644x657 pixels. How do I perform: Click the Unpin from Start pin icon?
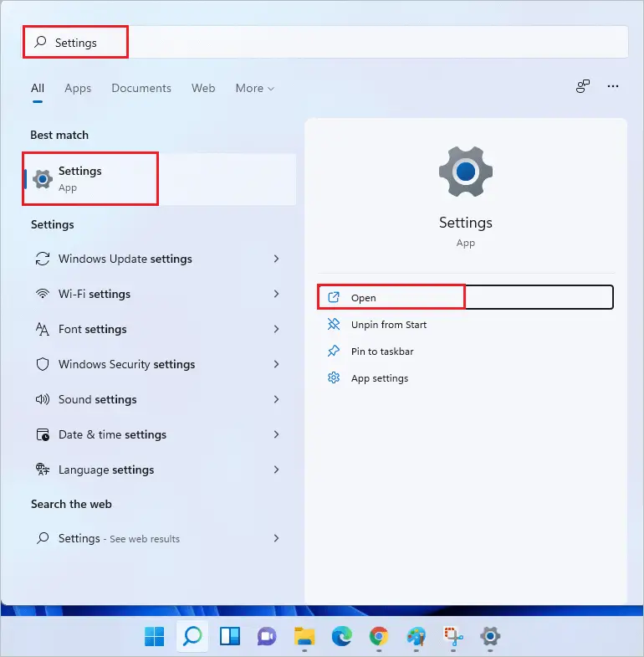click(334, 324)
